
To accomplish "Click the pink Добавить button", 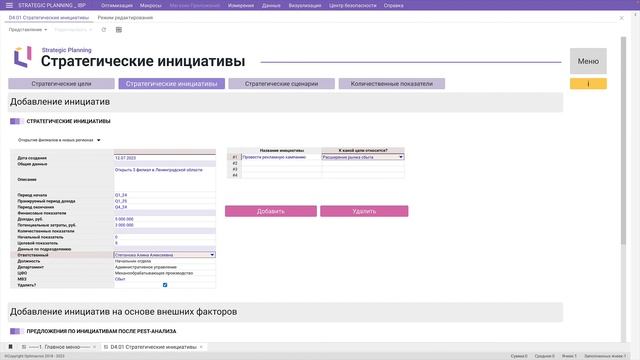I will pyautogui.click(x=271, y=211).
